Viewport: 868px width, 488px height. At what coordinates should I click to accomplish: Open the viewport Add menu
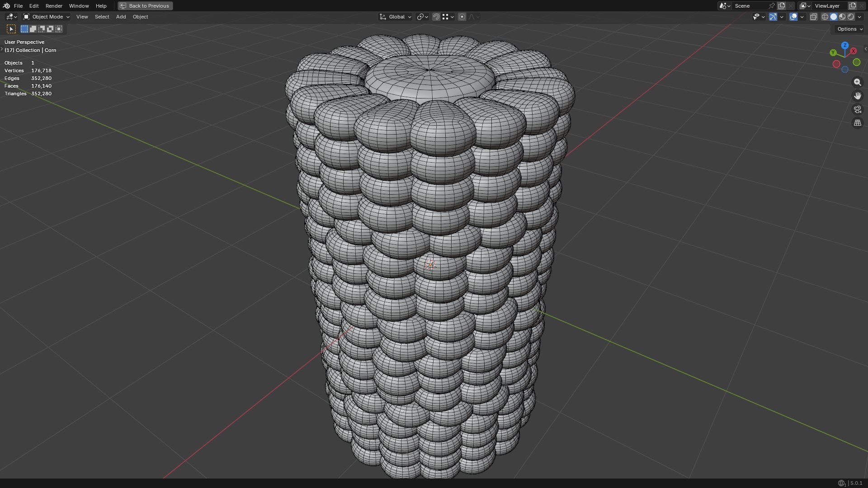[121, 17]
